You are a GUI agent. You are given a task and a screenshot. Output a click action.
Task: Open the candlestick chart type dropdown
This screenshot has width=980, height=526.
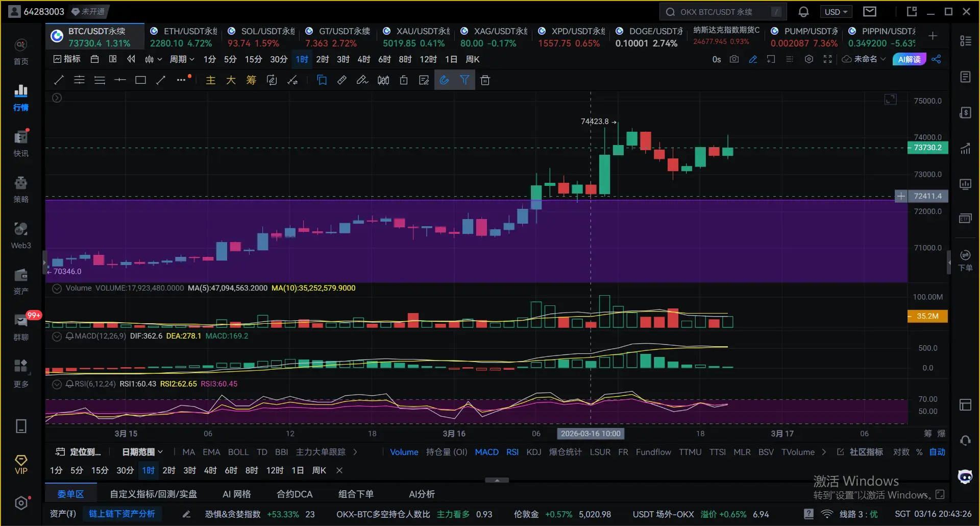tap(153, 59)
